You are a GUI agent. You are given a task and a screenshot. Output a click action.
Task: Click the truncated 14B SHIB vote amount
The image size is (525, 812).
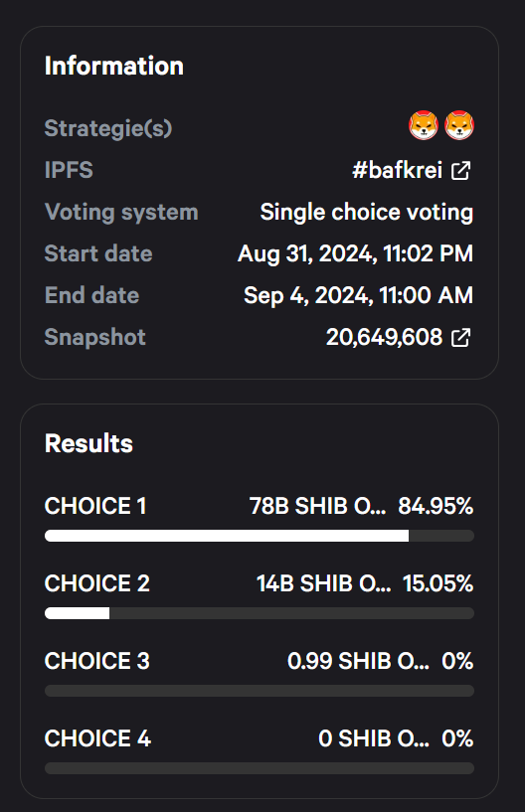point(324,583)
